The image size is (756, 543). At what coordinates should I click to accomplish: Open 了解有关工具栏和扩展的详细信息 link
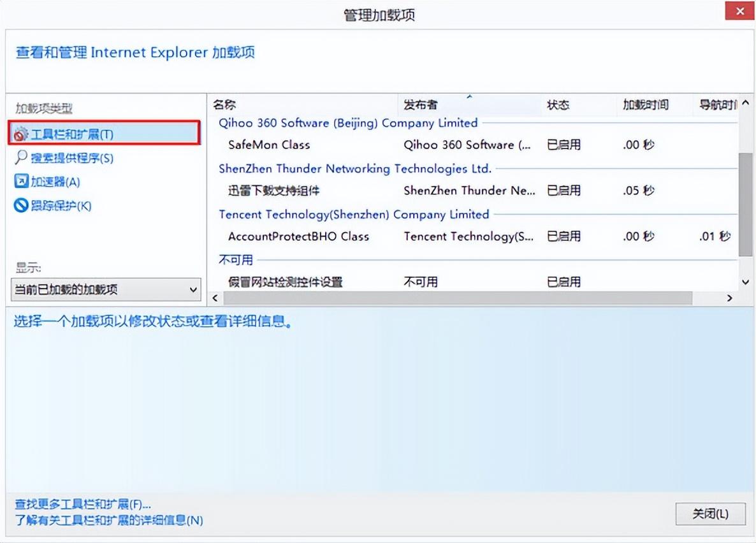108,520
